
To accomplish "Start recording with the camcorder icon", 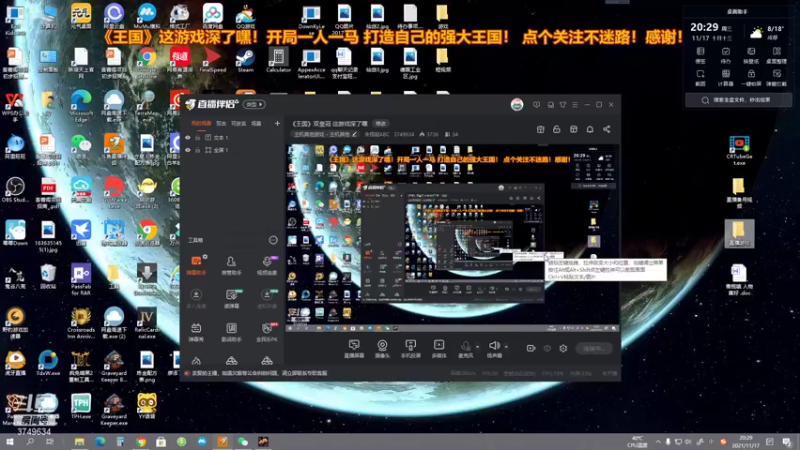I will pos(531,348).
